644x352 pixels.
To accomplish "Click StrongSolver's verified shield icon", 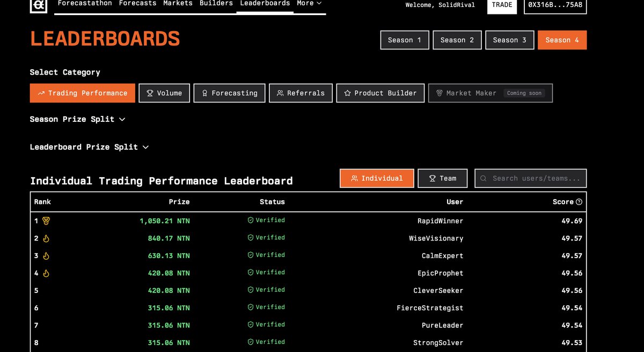I will (250, 342).
